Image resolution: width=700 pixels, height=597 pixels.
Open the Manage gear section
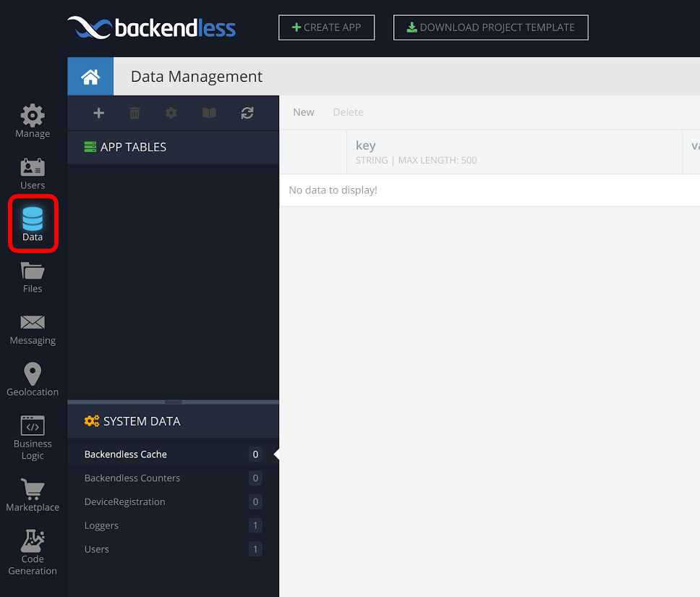(33, 121)
